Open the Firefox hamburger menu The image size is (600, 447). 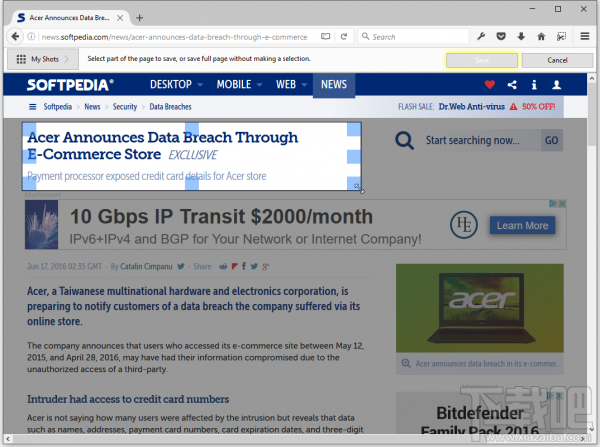[x=584, y=36]
